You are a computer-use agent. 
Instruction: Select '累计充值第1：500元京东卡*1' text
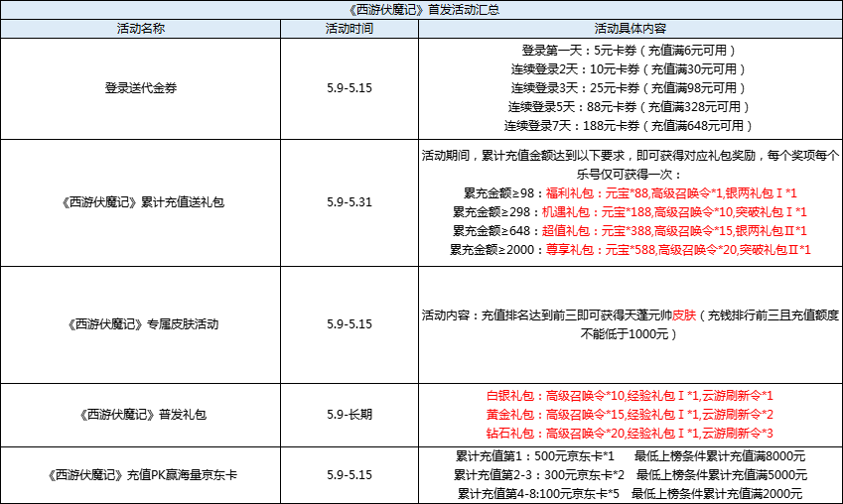(535, 456)
